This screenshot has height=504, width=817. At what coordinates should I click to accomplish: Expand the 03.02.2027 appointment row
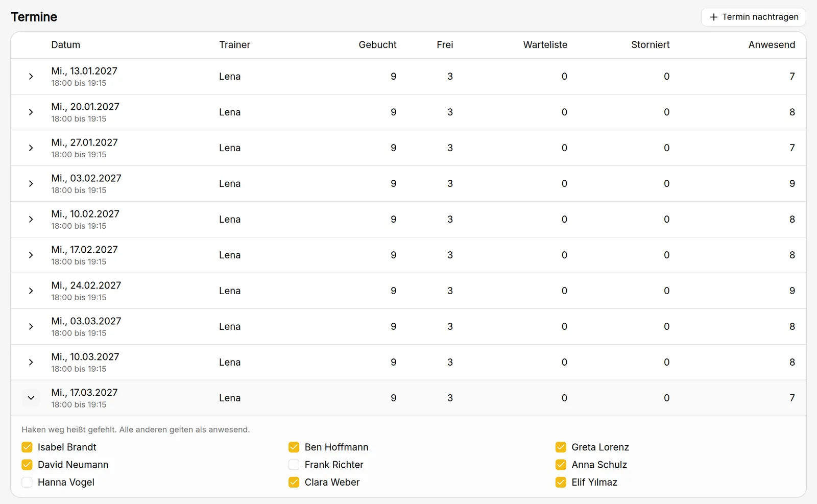coord(31,184)
